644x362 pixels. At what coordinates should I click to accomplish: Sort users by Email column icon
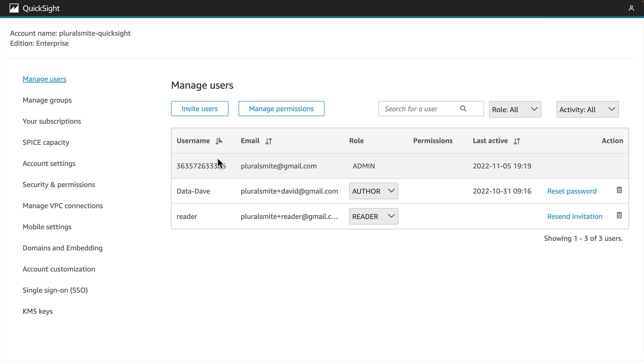click(x=268, y=141)
